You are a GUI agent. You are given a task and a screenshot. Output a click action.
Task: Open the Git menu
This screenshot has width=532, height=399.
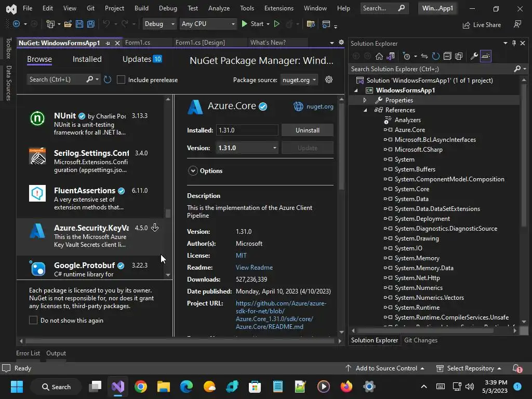tap(90, 8)
